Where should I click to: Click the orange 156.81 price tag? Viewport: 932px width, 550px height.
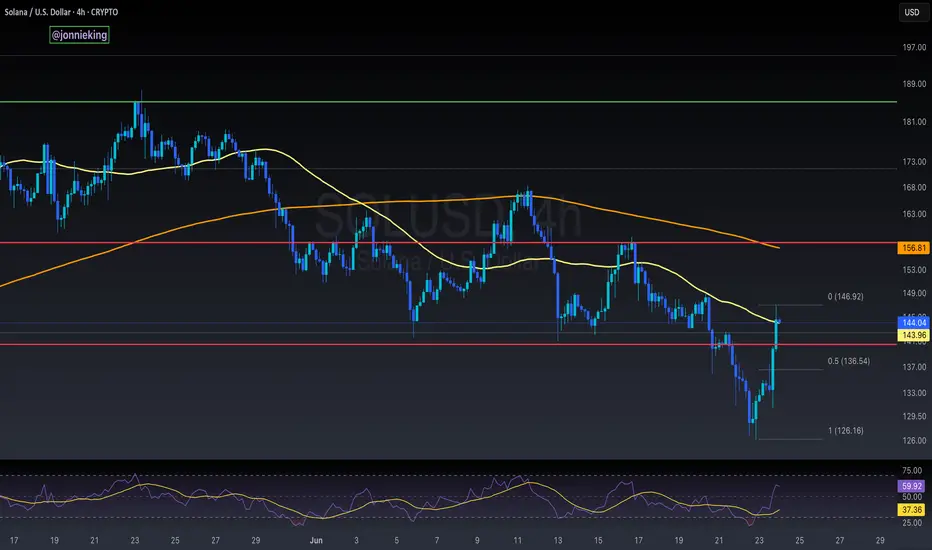[913, 248]
